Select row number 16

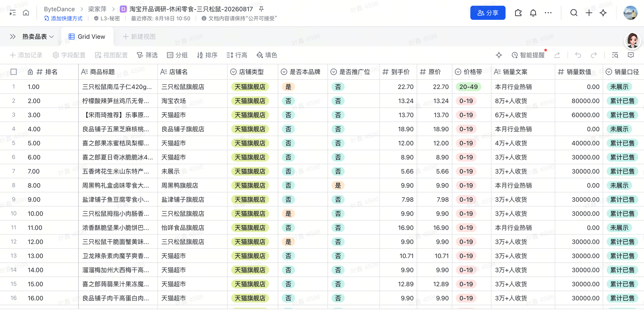[13, 298]
